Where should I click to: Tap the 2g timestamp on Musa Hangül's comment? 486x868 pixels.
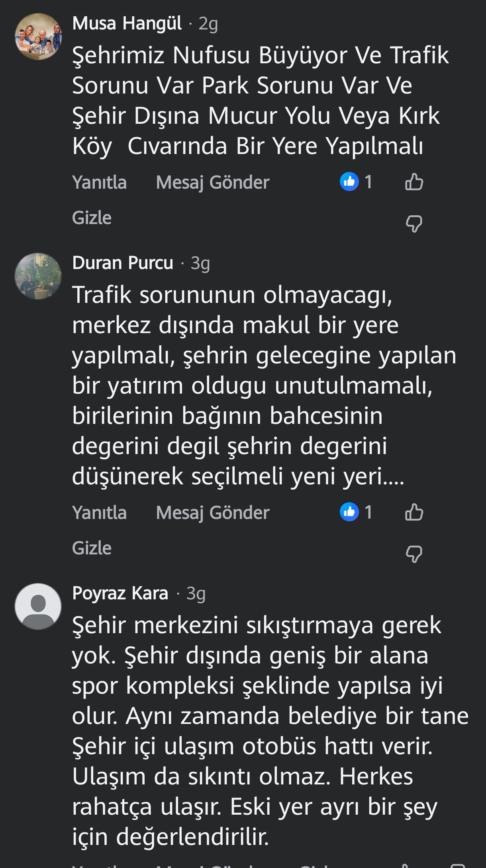point(208,24)
